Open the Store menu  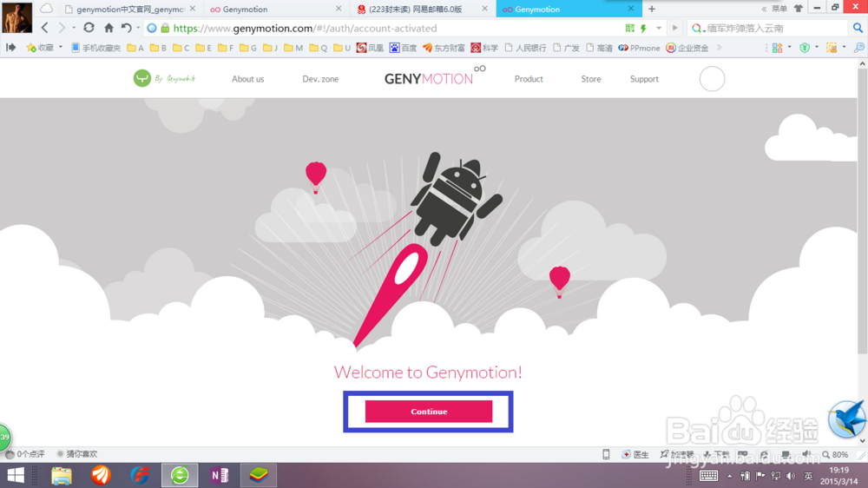coord(590,79)
